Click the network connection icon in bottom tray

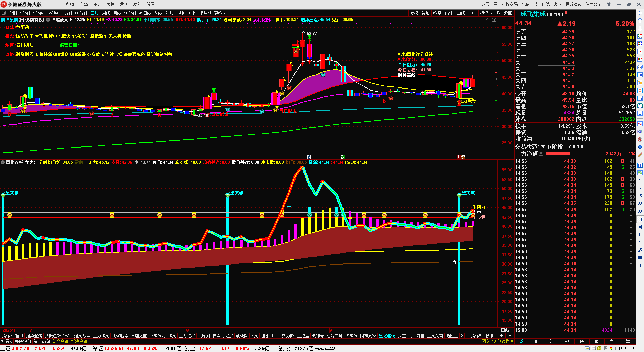605,349
